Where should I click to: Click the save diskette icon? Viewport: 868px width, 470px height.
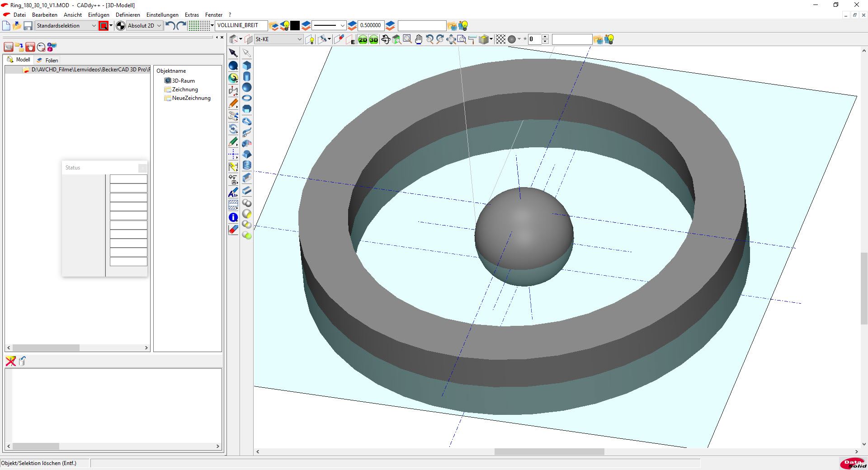point(28,26)
